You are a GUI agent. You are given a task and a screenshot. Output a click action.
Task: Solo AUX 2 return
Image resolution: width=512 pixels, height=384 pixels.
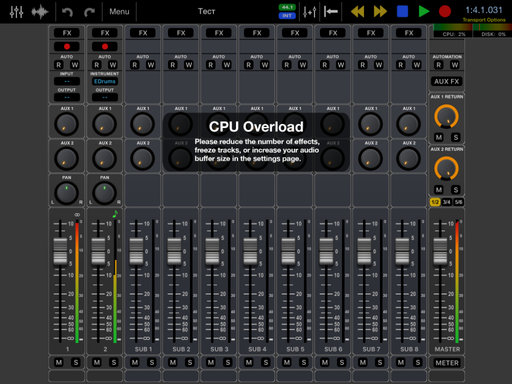(x=455, y=190)
